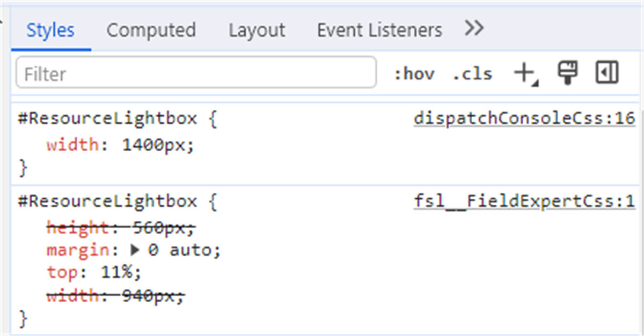Open the dispatchConsoleCss:16 source link
This screenshot has width=644, height=336.
[524, 117]
